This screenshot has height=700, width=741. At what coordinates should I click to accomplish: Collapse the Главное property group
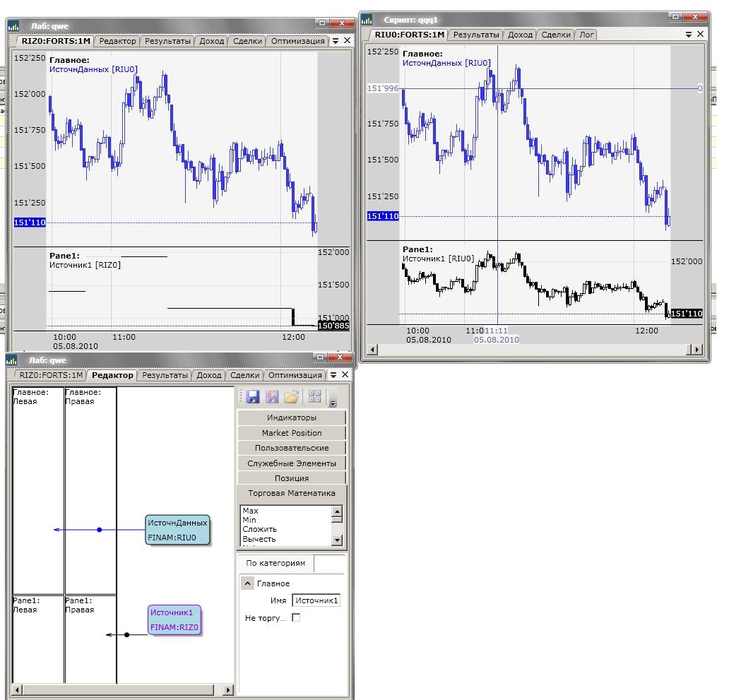248,583
